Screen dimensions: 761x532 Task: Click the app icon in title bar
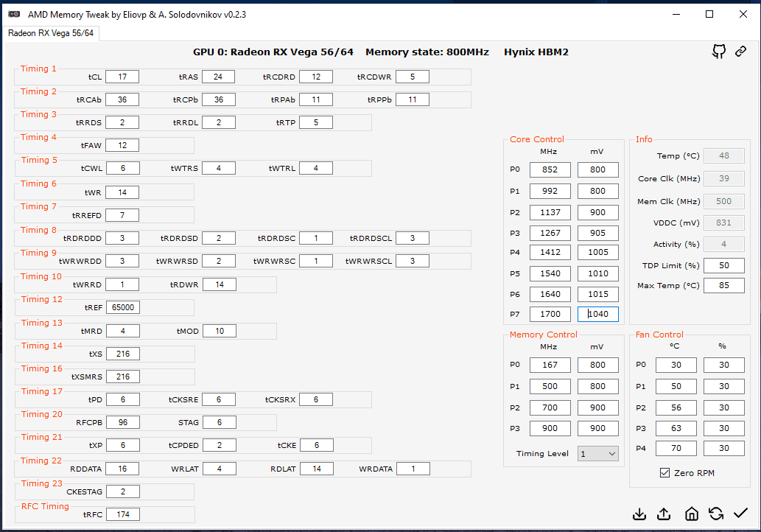(x=14, y=14)
